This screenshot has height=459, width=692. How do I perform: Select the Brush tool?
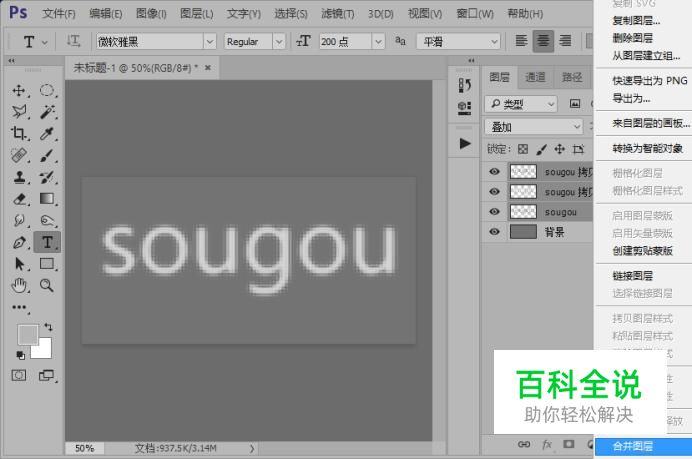pos(47,155)
